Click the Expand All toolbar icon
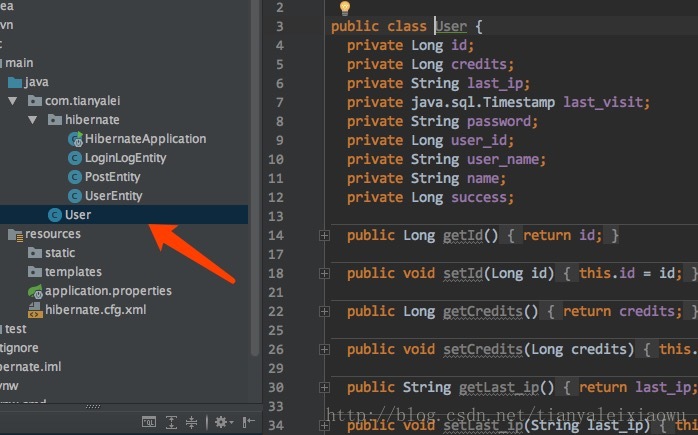This screenshot has height=435, width=698. coord(171,422)
